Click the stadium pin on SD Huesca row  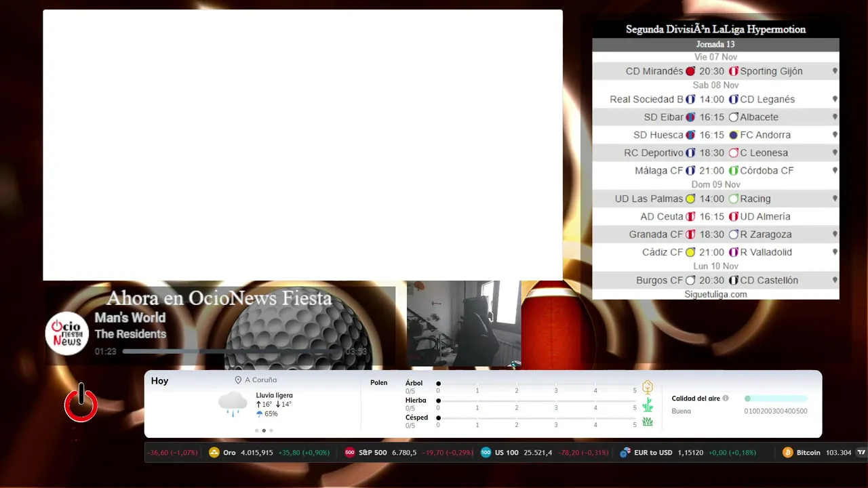point(835,135)
